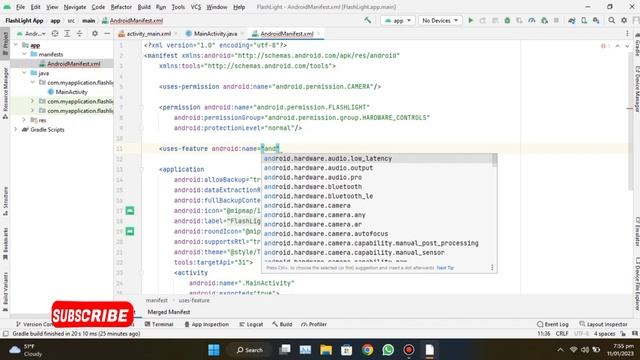Click gutter image icon on line 19
This screenshot has width=640, height=360.
point(130,231)
